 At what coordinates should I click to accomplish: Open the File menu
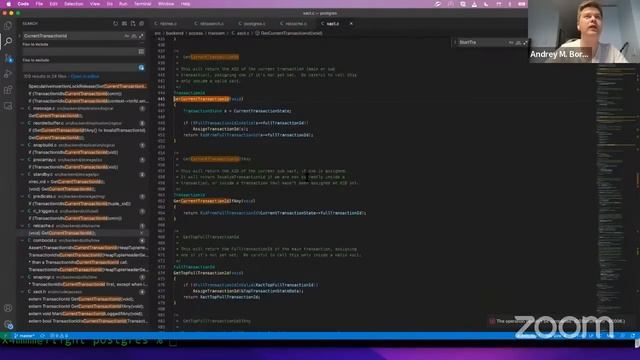[x=39, y=4]
